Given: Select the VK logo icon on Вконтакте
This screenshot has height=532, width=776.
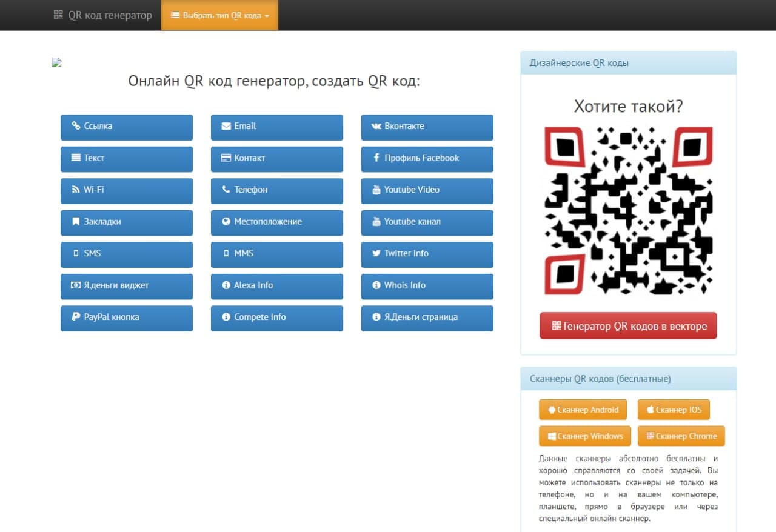Looking at the screenshot, I should (376, 126).
